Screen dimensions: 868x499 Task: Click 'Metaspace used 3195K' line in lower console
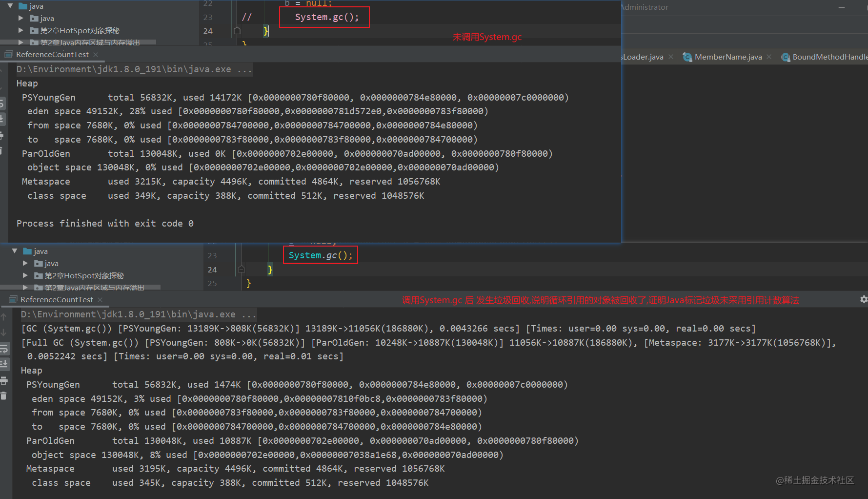[236, 469]
